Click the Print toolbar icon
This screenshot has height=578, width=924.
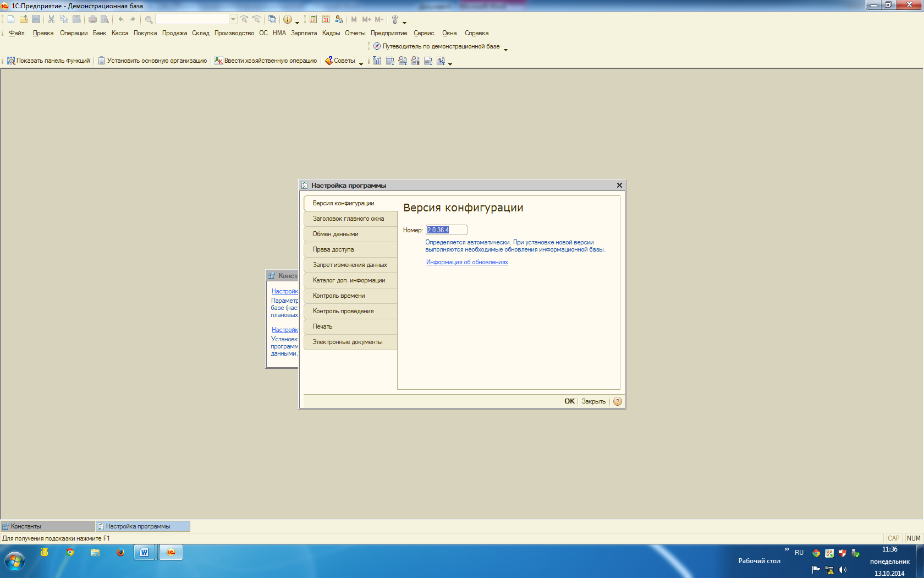[92, 19]
